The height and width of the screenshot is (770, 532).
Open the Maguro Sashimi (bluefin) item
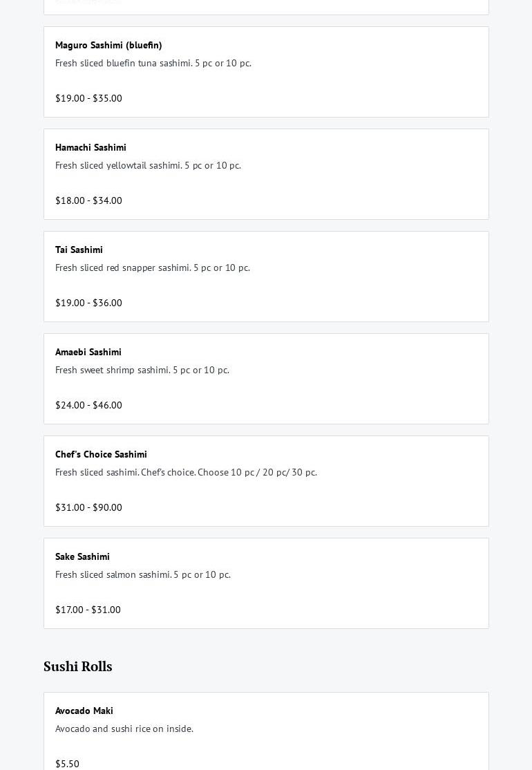108,46
